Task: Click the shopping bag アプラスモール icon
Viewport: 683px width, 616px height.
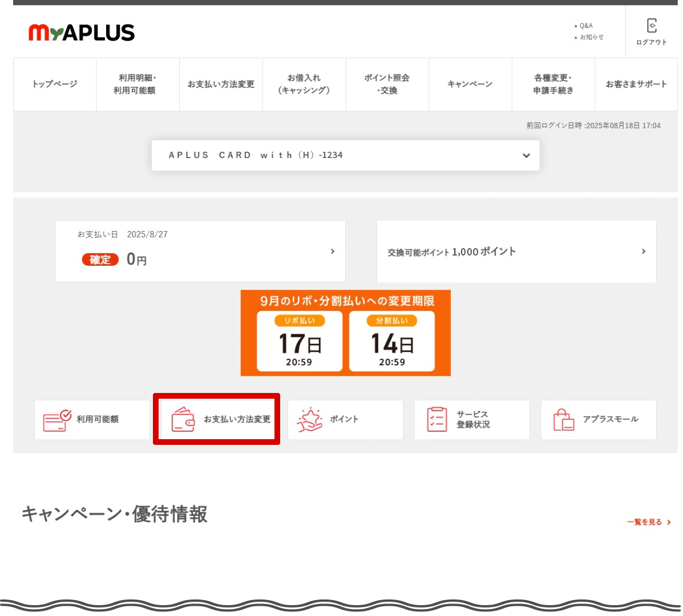Action: [x=563, y=420]
